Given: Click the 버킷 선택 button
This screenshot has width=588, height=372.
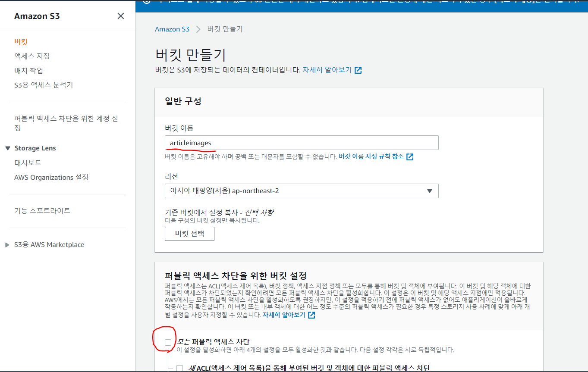Looking at the screenshot, I should [x=189, y=234].
